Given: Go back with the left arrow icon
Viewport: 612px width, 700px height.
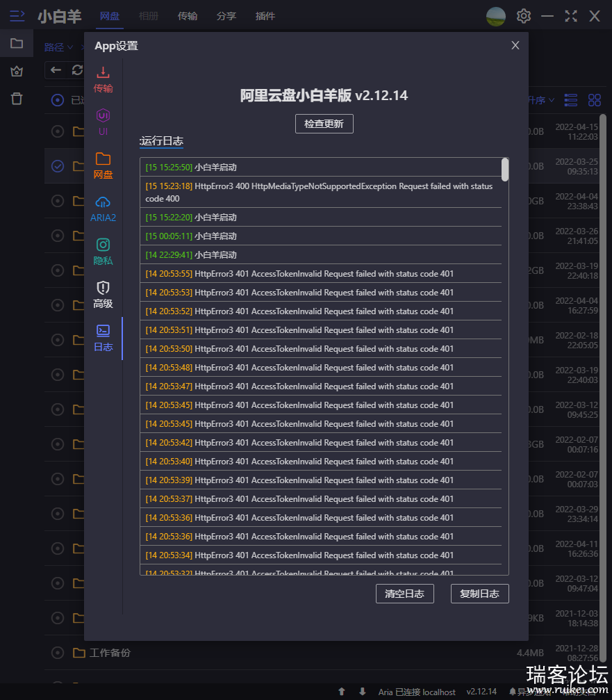Looking at the screenshot, I should click(56, 70).
